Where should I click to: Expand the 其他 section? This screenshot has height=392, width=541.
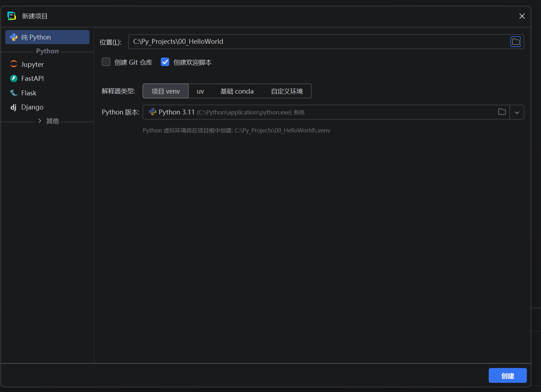(40, 121)
